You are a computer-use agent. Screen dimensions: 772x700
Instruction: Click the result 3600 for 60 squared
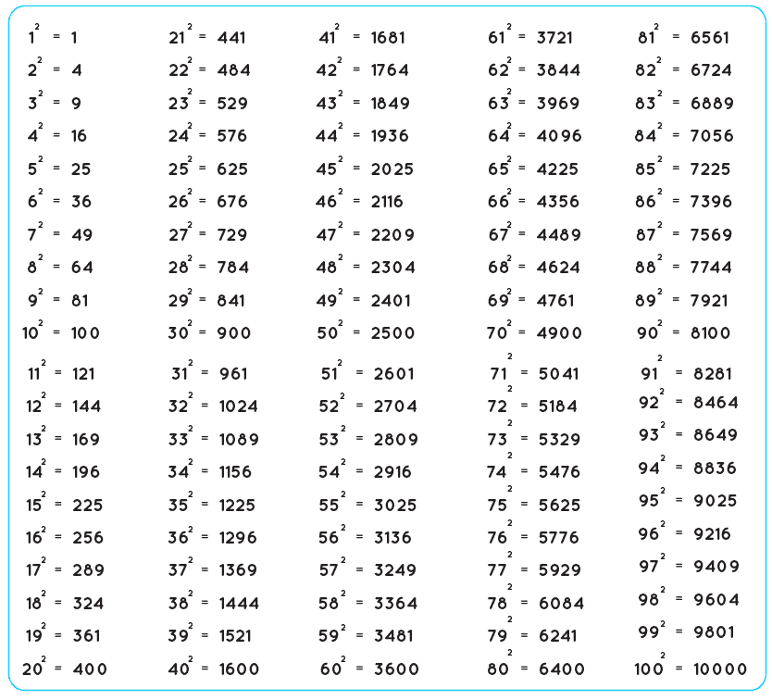[396, 669]
